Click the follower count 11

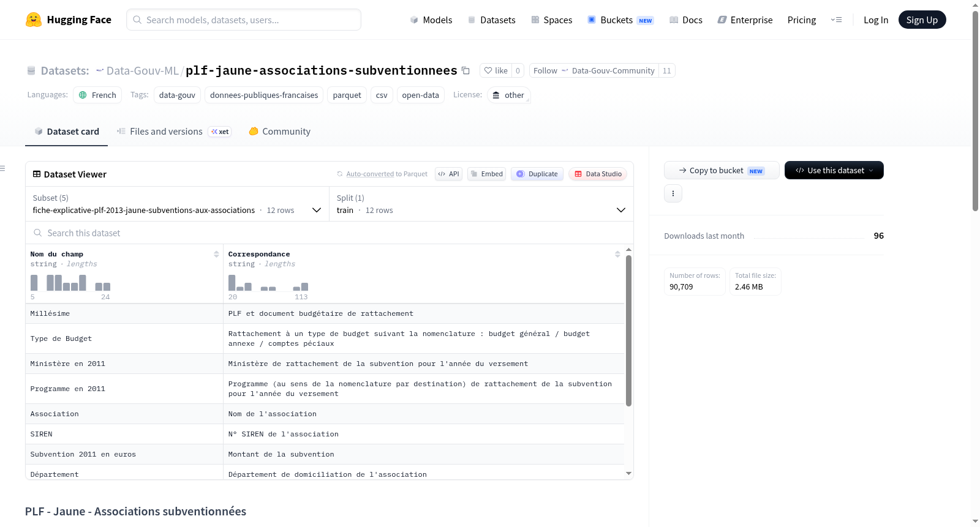667,70
